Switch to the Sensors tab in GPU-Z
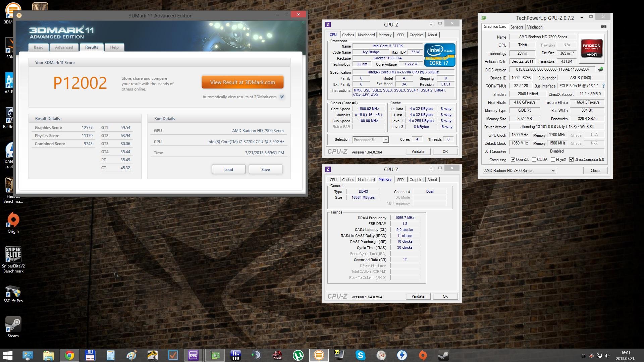644x362 pixels. coord(517,27)
